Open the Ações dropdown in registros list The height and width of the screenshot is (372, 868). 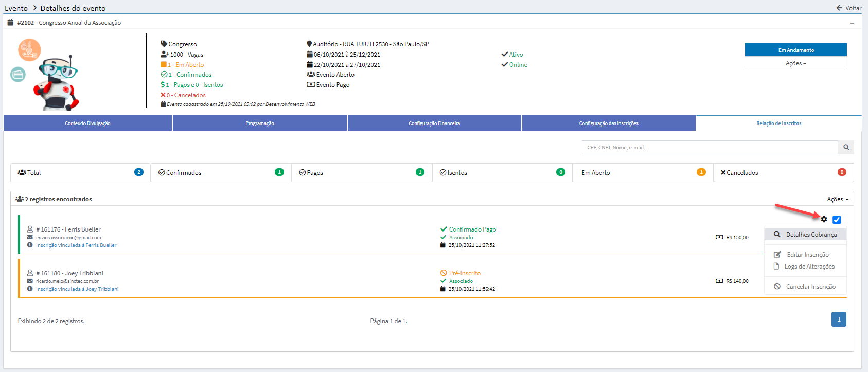pos(837,199)
